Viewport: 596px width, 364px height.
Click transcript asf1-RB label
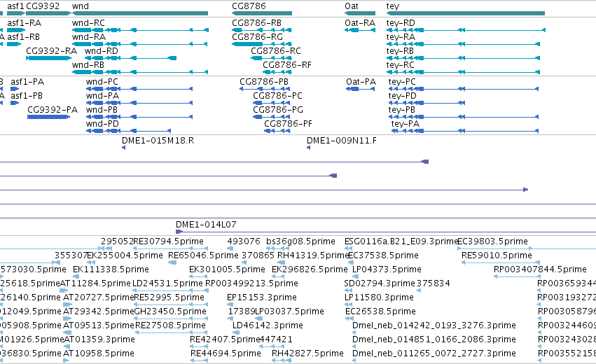[x=23, y=37]
